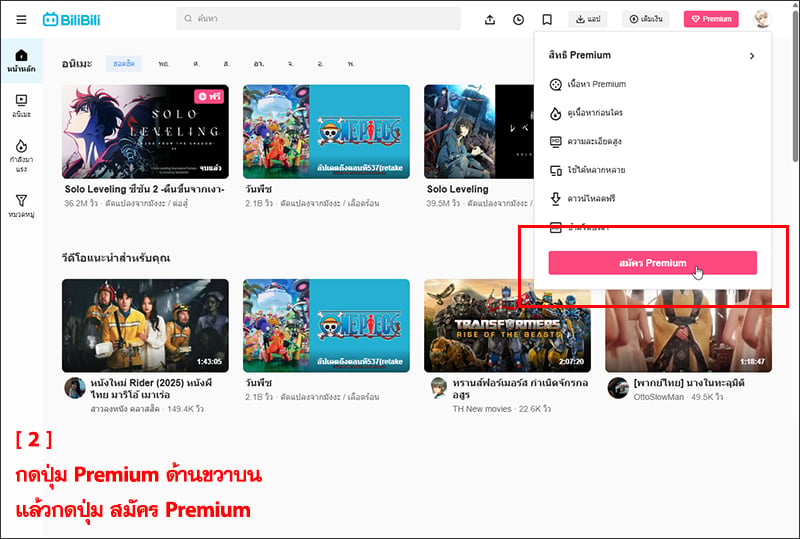Click the plain Solo Leveling title

point(458,189)
